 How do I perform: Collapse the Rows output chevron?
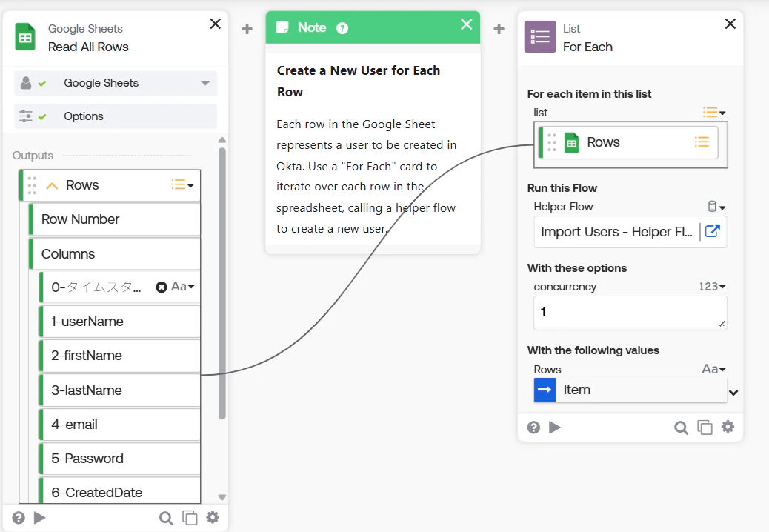tap(52, 185)
